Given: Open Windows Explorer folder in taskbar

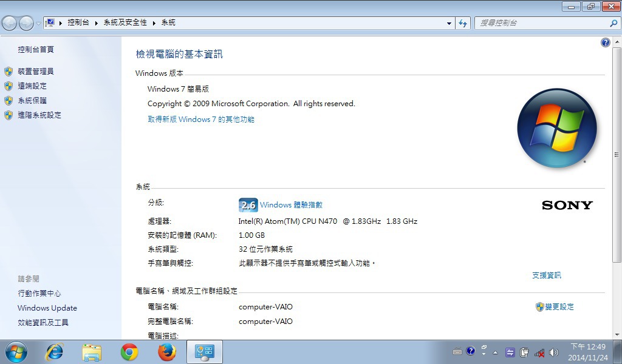Looking at the screenshot, I should [92, 352].
